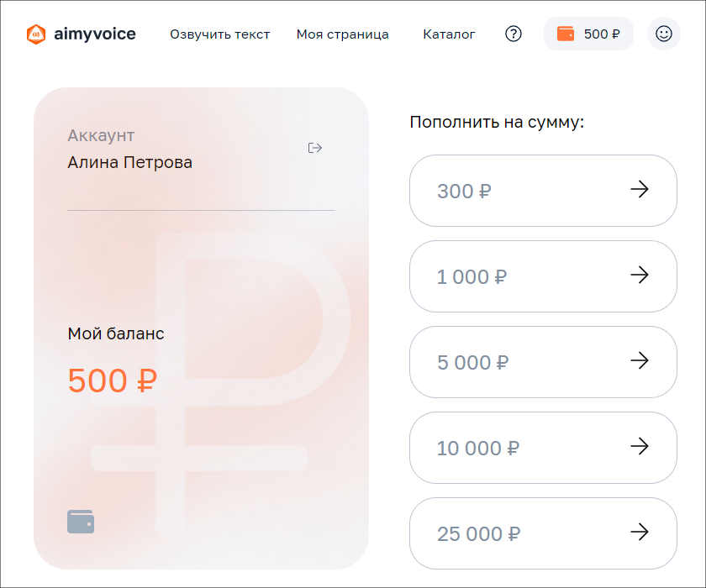Select the 300 ₽ top-up option

pos(543,191)
